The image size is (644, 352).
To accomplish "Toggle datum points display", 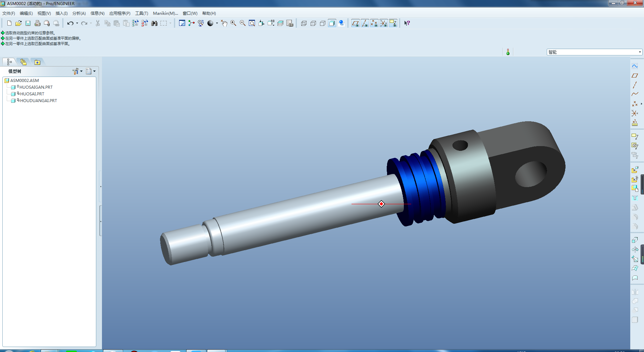I will pyautogui.click(x=374, y=23).
